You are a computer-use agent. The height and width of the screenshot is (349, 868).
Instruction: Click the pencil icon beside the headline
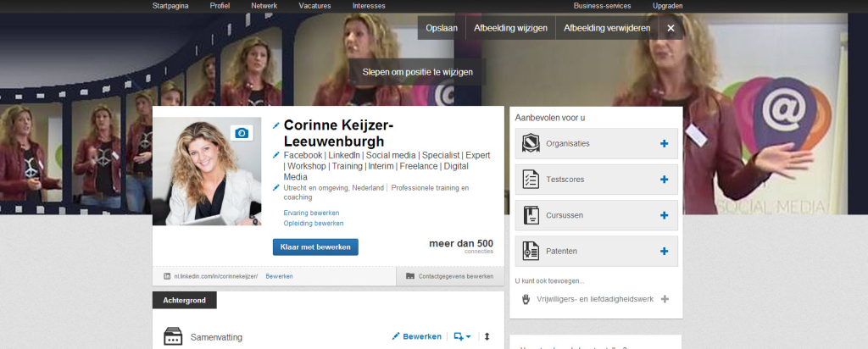point(276,155)
